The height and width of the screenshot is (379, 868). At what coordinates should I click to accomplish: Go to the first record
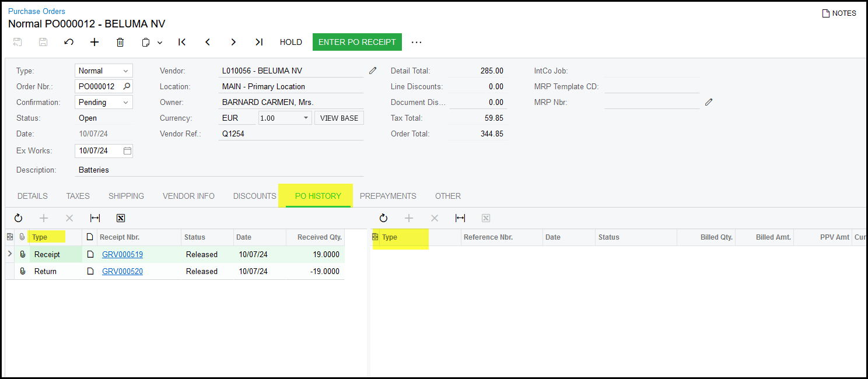182,42
